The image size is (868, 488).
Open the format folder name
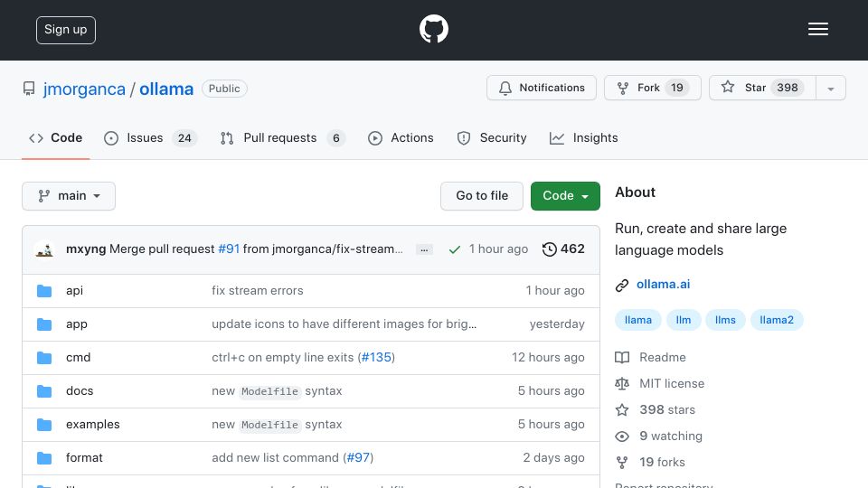[84, 457]
